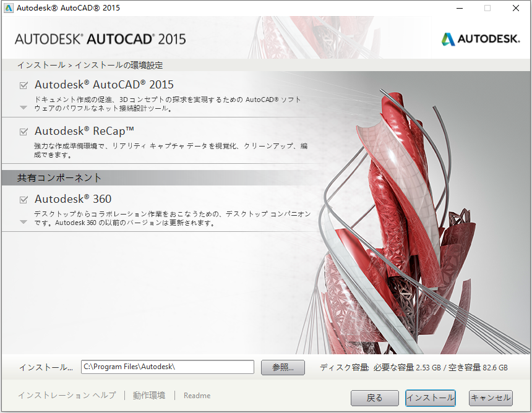Viewport: 532px width, 413px height.
Task: Click the Autodesk 360 product title
Action: click(x=73, y=199)
